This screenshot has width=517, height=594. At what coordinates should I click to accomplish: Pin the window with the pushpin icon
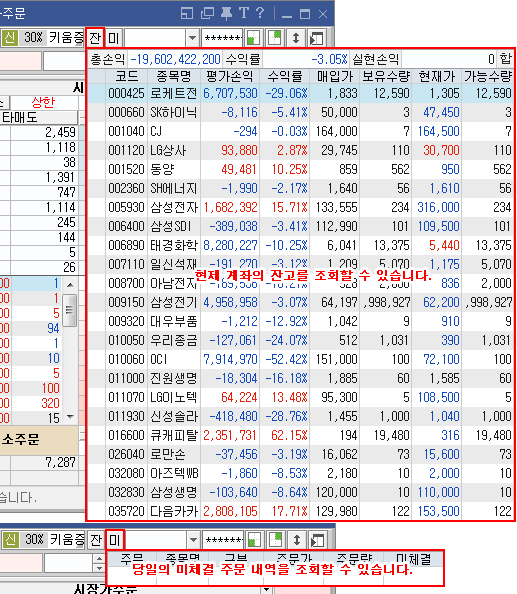point(226,13)
